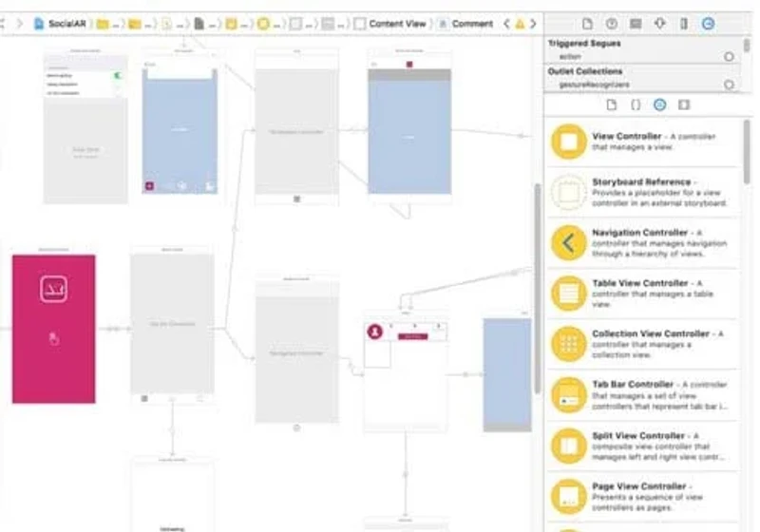Go to previous issue chevron in jump bar
Screen dimensions: 760x532
pyautogui.click(x=506, y=23)
